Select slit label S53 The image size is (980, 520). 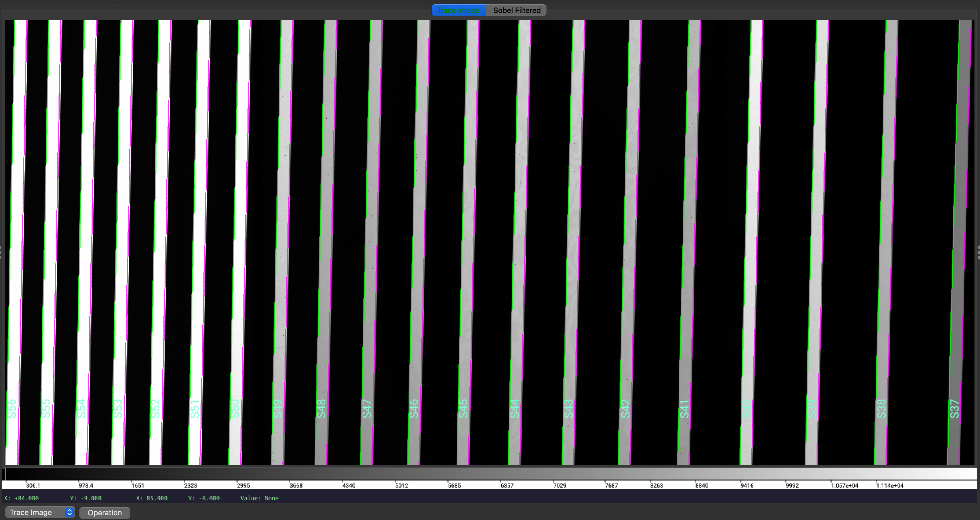pyautogui.click(x=118, y=409)
